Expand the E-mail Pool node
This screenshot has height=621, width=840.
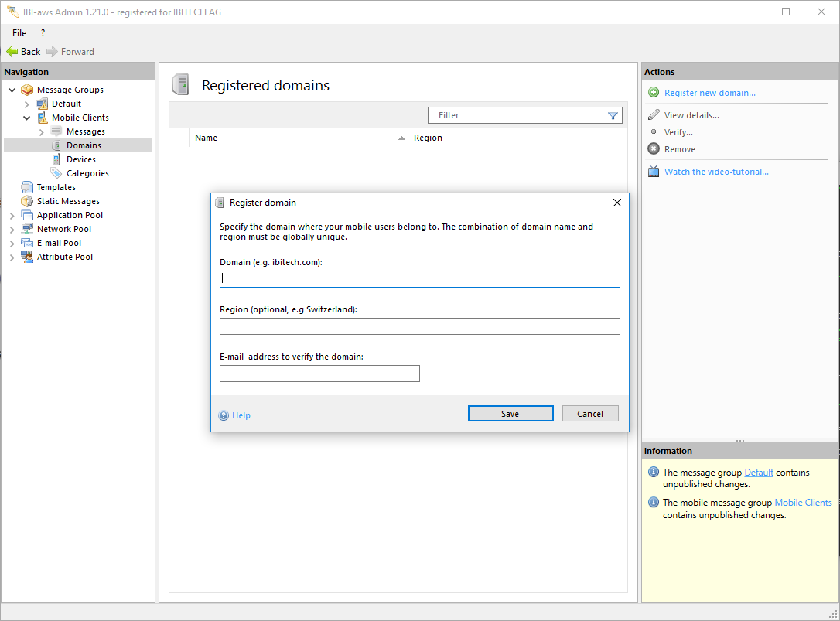pyautogui.click(x=12, y=243)
